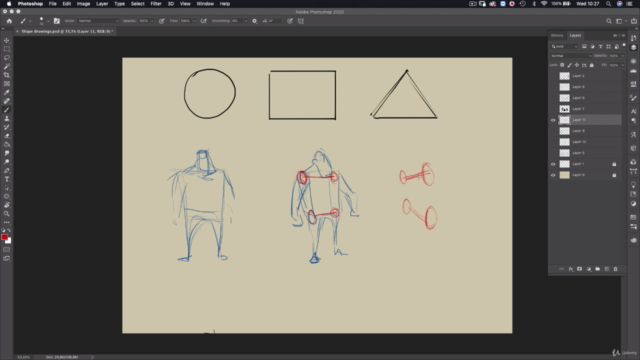Open the brush settings panel toggle icon
The height and width of the screenshot is (360, 640).
click(x=57, y=21)
